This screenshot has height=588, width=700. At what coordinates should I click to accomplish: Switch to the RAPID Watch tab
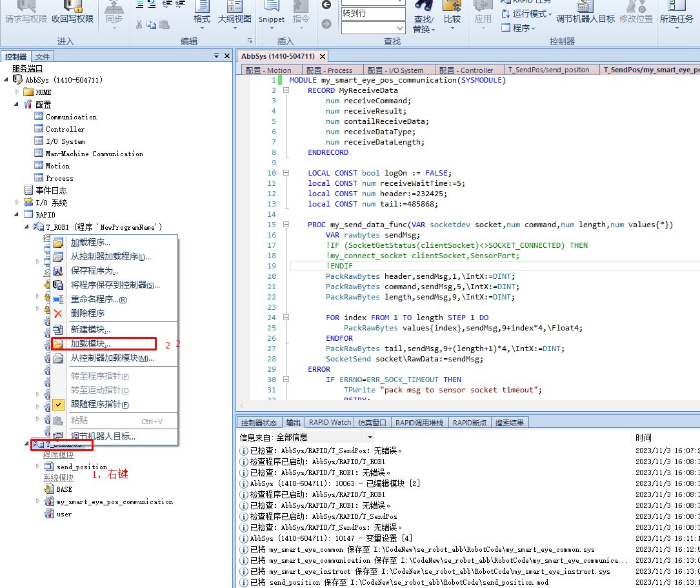point(330,423)
